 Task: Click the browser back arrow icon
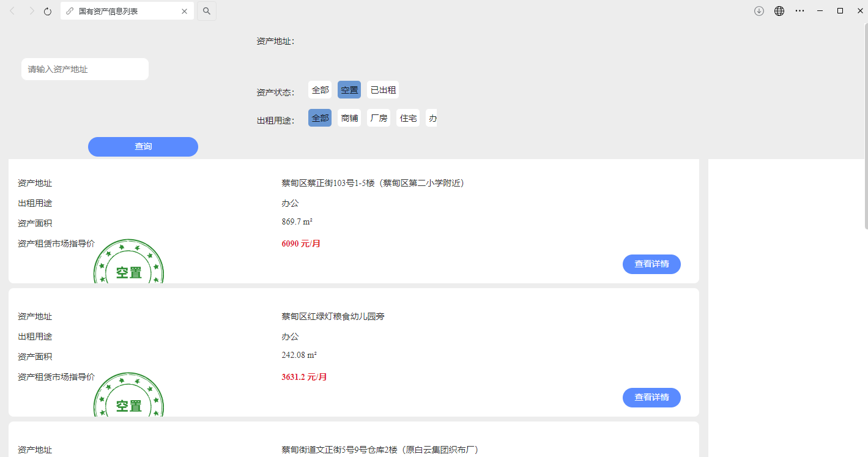[12, 11]
